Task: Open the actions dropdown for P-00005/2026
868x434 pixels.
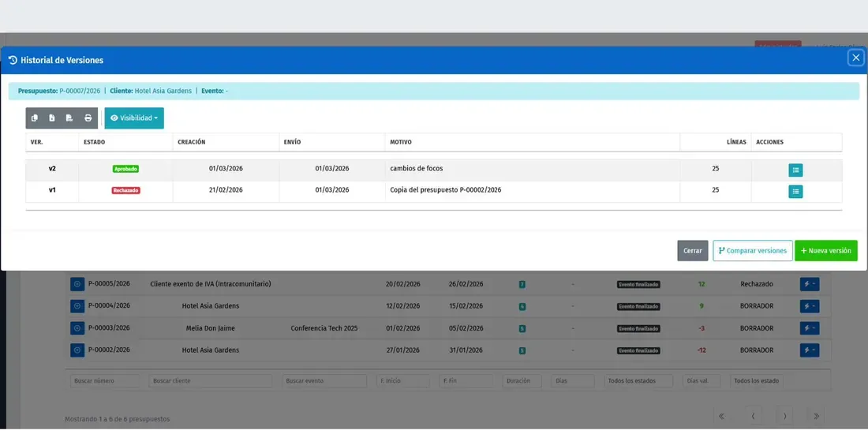Action: pyautogui.click(x=810, y=284)
